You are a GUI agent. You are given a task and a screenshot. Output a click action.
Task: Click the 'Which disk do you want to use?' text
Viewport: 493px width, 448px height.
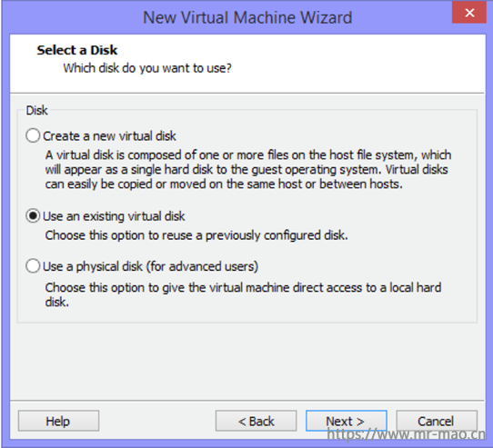pos(147,68)
